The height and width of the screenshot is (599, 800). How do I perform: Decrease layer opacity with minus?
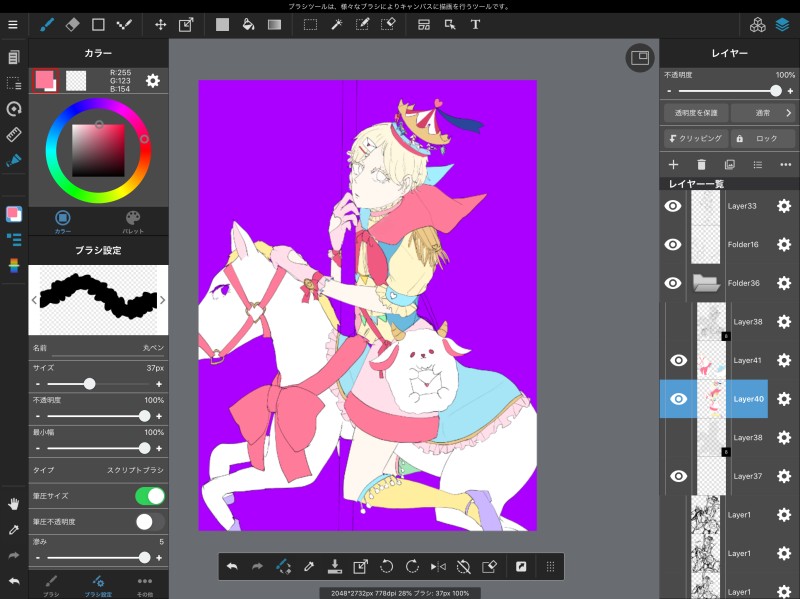(x=669, y=91)
